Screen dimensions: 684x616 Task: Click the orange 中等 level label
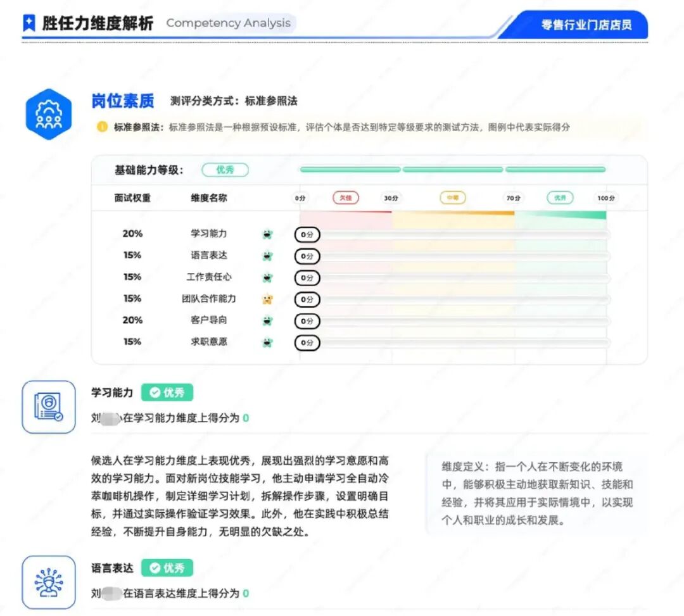(453, 198)
